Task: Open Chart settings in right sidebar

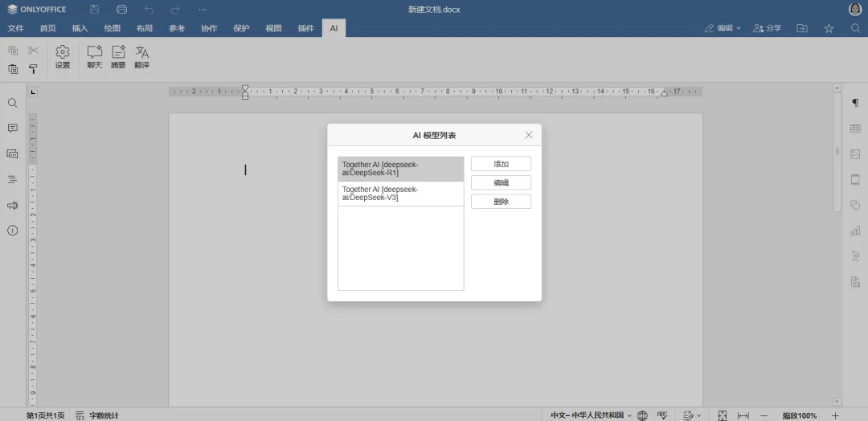Action: (x=855, y=231)
